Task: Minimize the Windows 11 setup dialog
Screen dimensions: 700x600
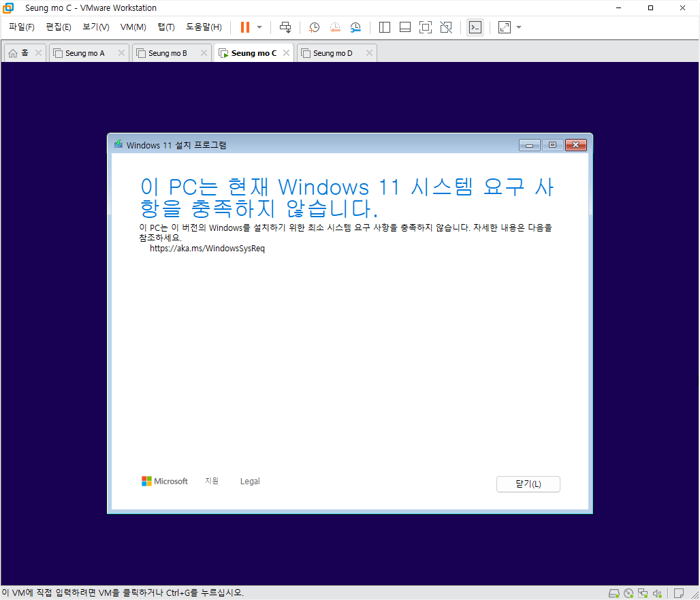Action: (530, 145)
